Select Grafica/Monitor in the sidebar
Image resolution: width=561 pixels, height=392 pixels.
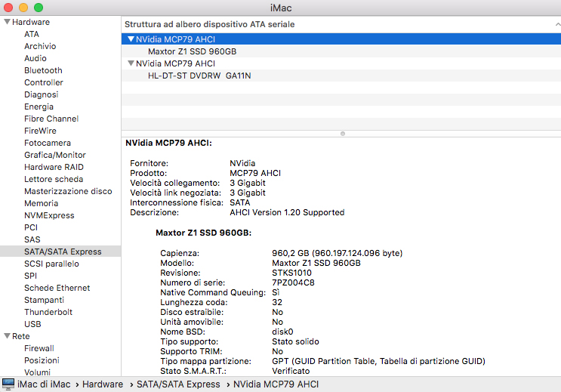(x=55, y=155)
